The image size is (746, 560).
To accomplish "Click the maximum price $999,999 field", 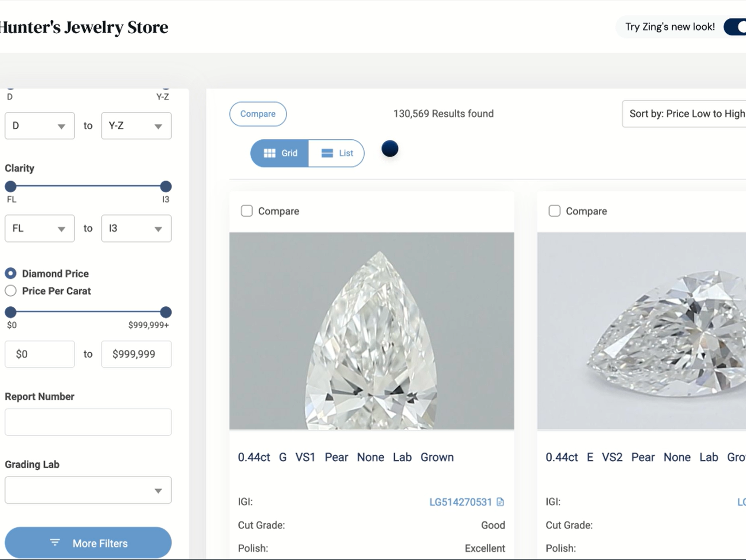I will [136, 354].
